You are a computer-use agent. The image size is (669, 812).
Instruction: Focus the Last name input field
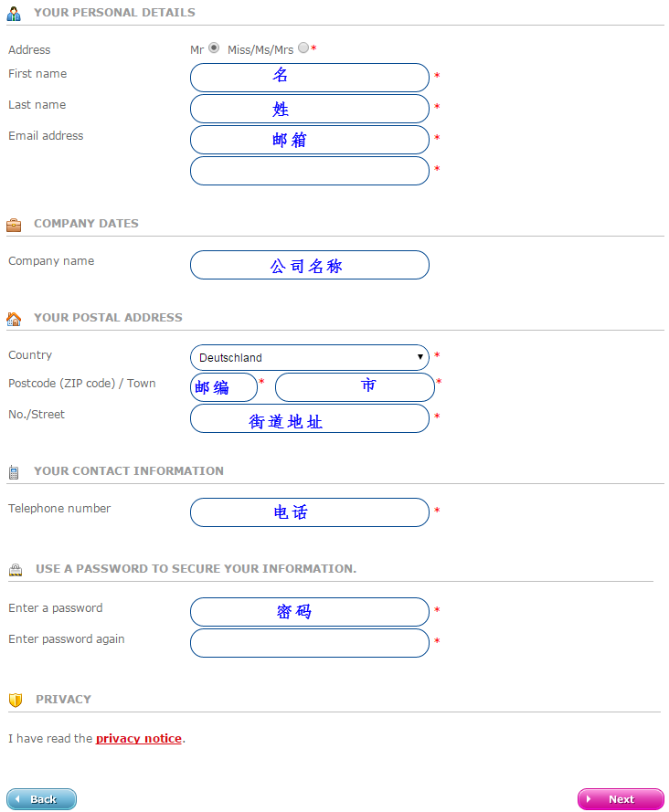point(310,109)
